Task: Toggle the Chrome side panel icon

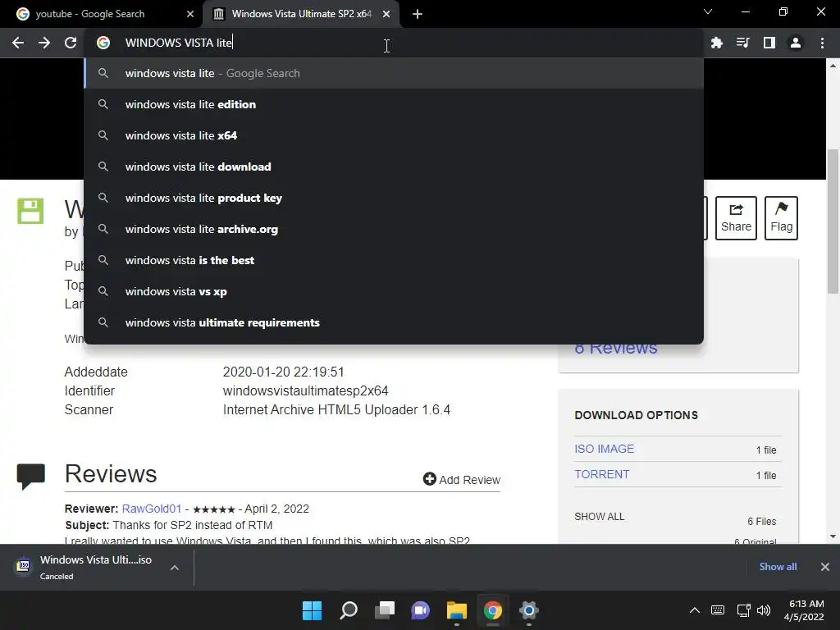Action: [x=769, y=43]
